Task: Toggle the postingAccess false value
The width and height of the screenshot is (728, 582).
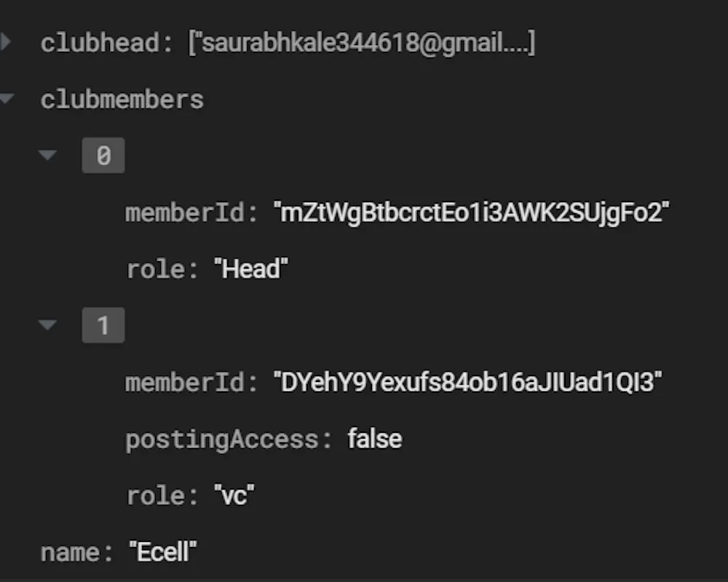Action: [x=374, y=439]
